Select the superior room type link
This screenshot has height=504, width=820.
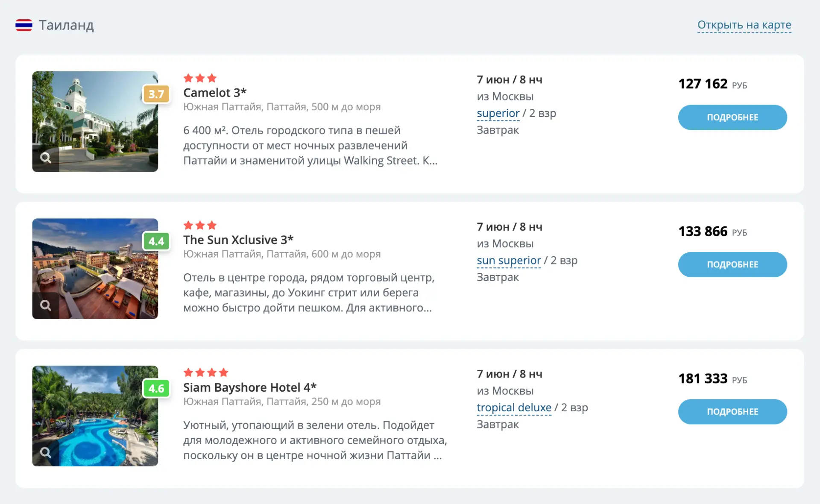pyautogui.click(x=498, y=113)
